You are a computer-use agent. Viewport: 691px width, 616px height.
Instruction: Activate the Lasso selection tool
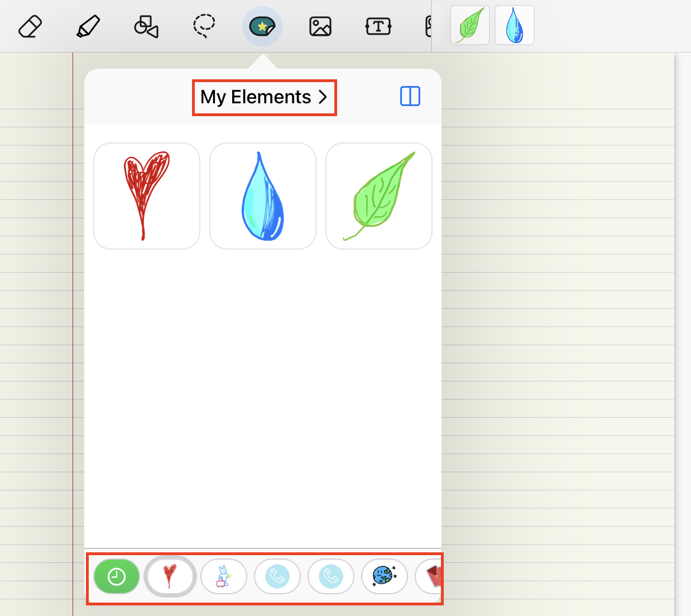[204, 26]
